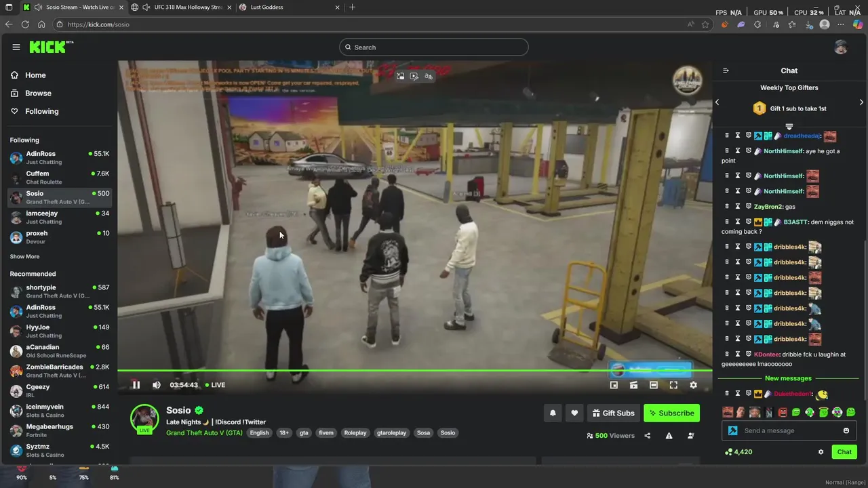Reload the page
868x488 pixels.
tap(25, 24)
